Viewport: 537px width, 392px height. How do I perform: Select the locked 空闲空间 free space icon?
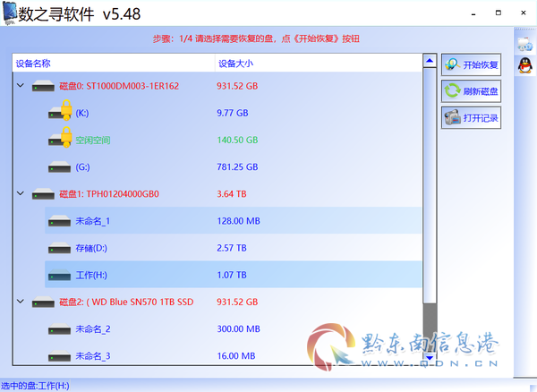tap(60, 138)
